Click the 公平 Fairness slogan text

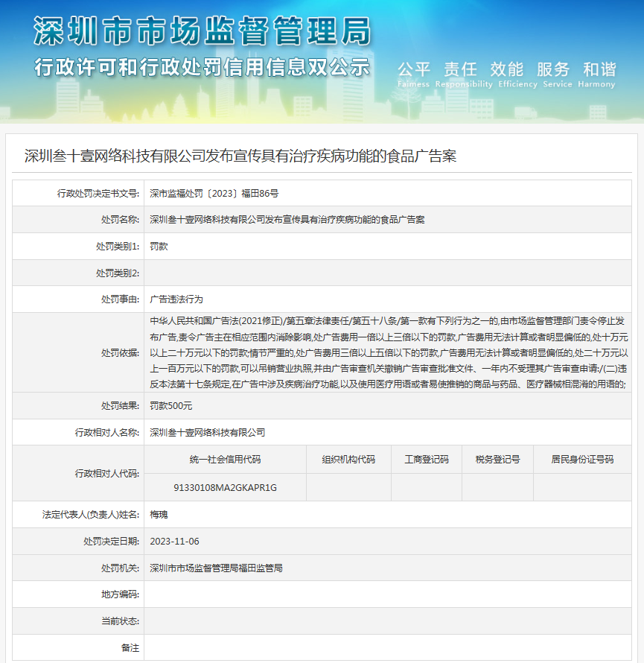pos(413,74)
